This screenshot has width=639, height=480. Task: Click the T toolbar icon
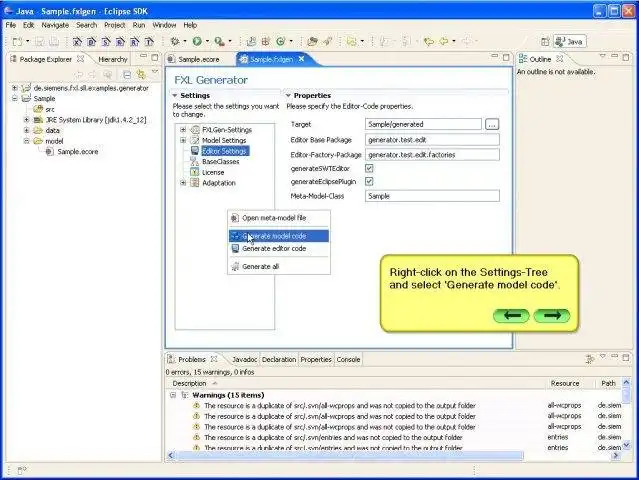[149, 42]
